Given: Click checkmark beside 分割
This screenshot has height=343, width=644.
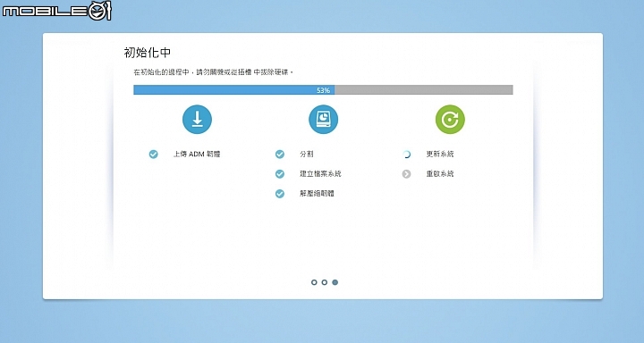Looking at the screenshot, I should point(280,155).
